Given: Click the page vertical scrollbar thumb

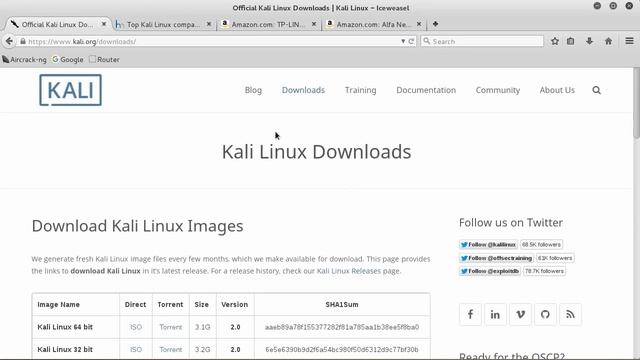Looking at the screenshot, I should [636, 103].
